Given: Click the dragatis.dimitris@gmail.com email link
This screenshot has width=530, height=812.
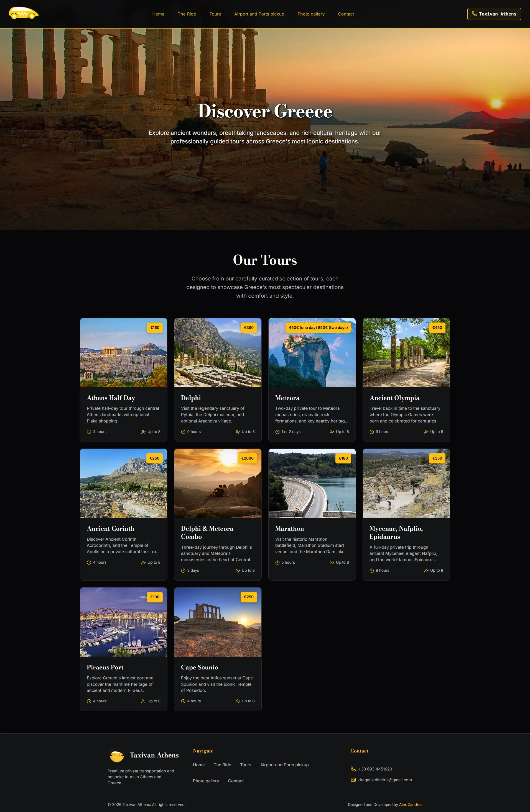Looking at the screenshot, I should click(x=384, y=780).
